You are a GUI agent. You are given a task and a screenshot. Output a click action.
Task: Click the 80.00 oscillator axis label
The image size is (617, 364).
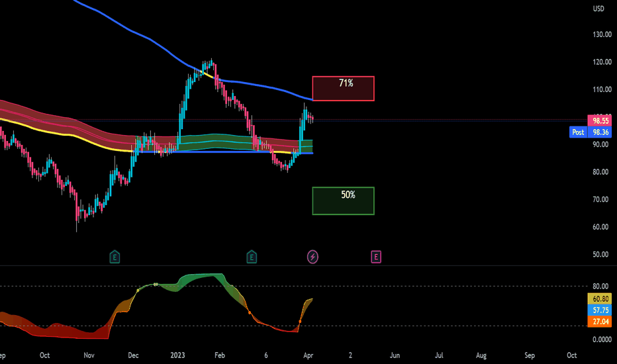click(x=600, y=286)
